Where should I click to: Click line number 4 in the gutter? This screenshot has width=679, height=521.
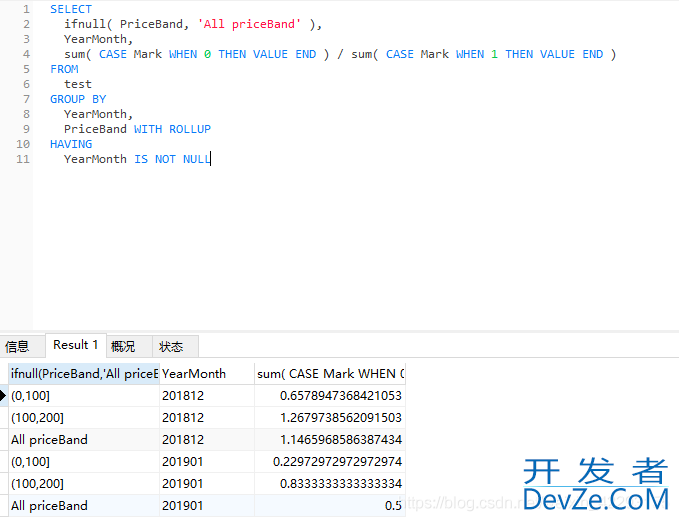(26, 54)
